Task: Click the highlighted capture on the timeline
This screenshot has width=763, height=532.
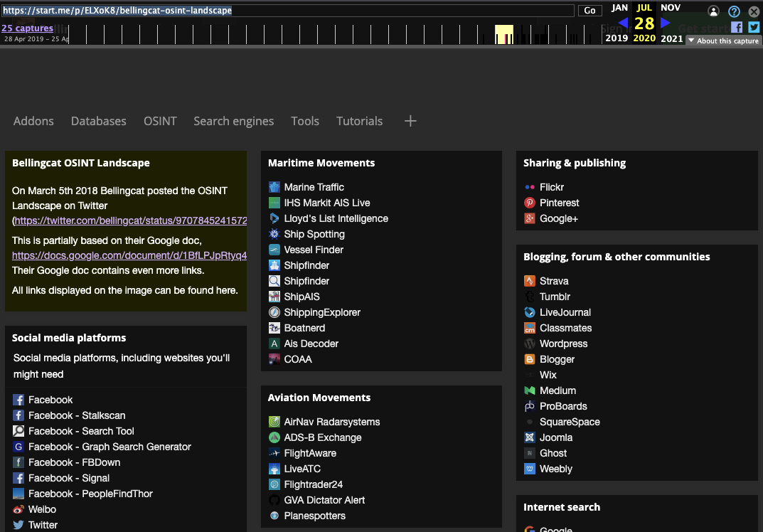Action: pyautogui.click(x=506, y=36)
